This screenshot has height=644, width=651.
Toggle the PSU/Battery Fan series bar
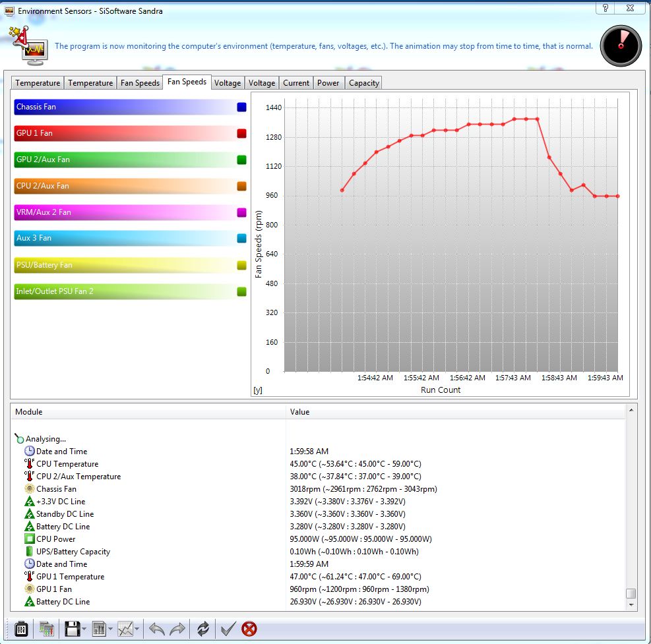click(x=131, y=265)
